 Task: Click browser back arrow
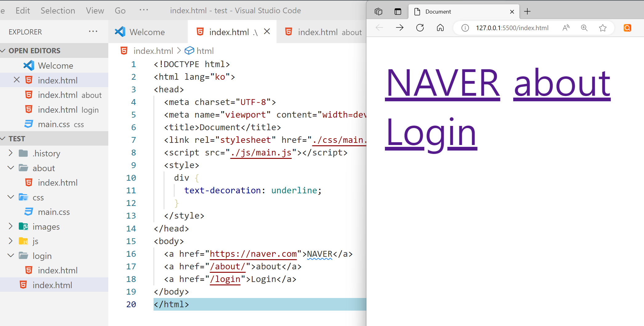379,28
